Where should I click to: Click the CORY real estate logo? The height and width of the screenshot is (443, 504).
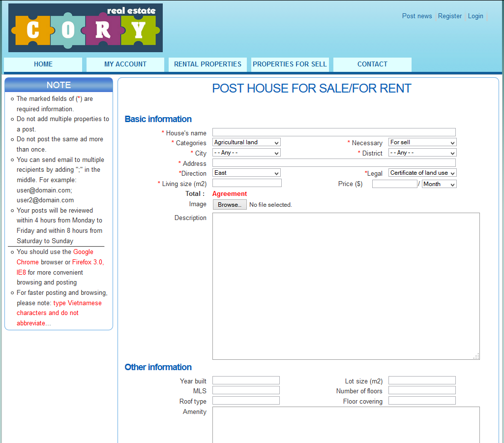[x=85, y=28]
